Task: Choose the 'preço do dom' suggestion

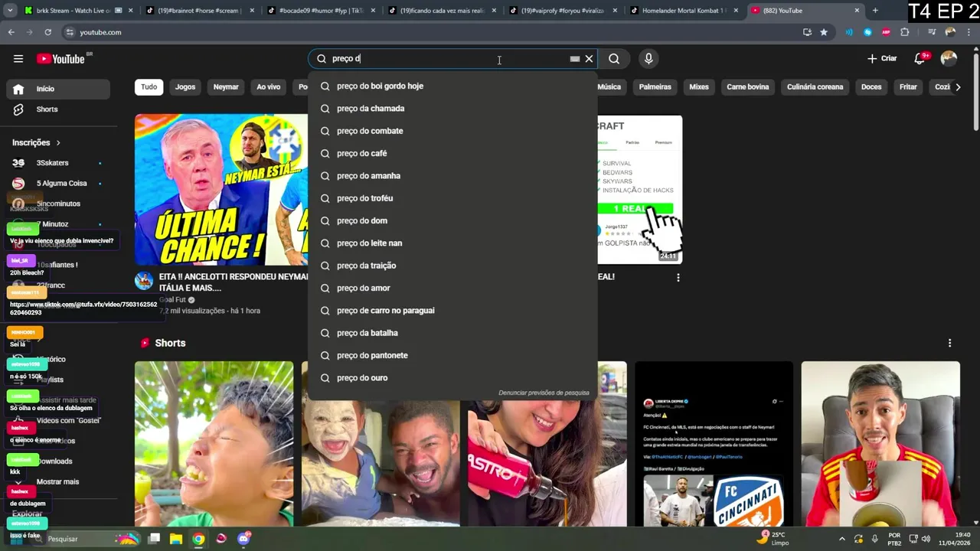Action: (x=452, y=220)
